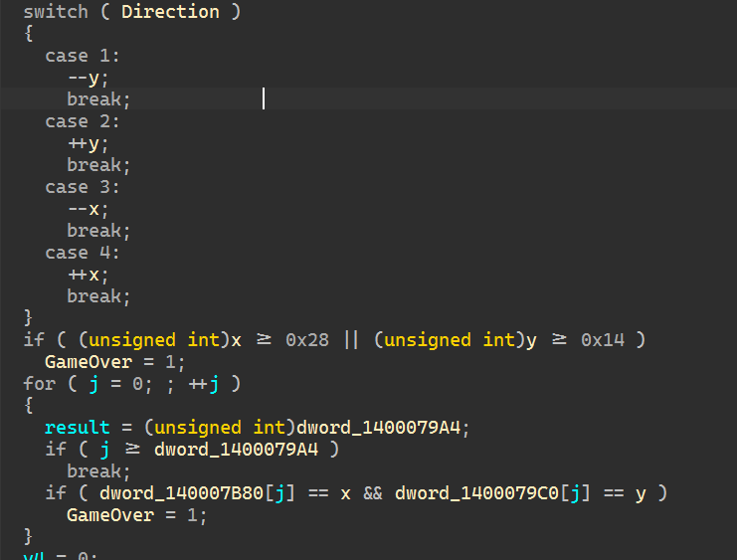Click the switch keyword
737x560 pixels.
point(55,12)
